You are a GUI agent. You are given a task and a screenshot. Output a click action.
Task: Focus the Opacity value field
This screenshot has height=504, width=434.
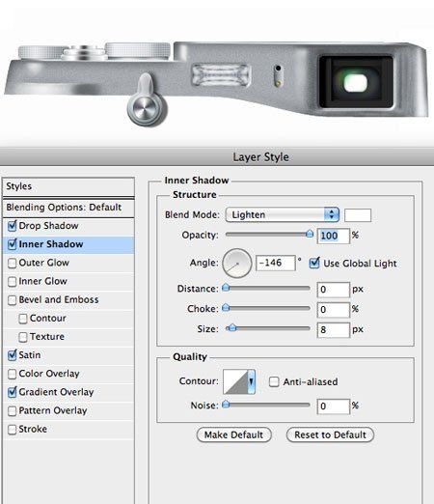333,236
